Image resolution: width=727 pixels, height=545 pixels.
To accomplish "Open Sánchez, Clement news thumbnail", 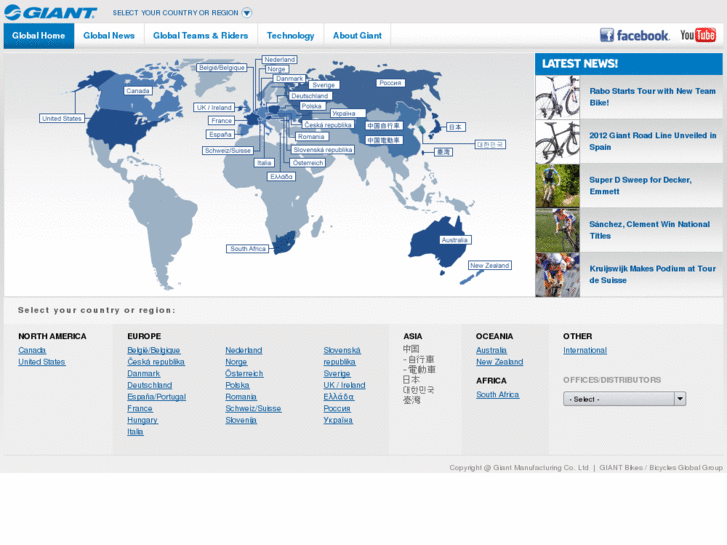I will point(557,231).
